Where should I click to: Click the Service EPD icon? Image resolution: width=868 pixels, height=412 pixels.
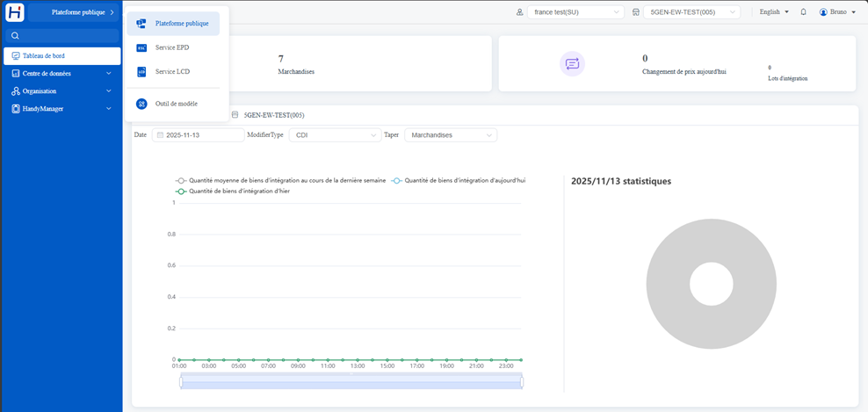[141, 47]
